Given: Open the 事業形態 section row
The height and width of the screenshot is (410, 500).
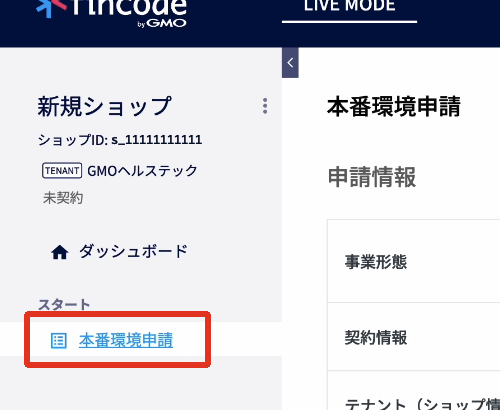Looking at the screenshot, I should [x=414, y=261].
